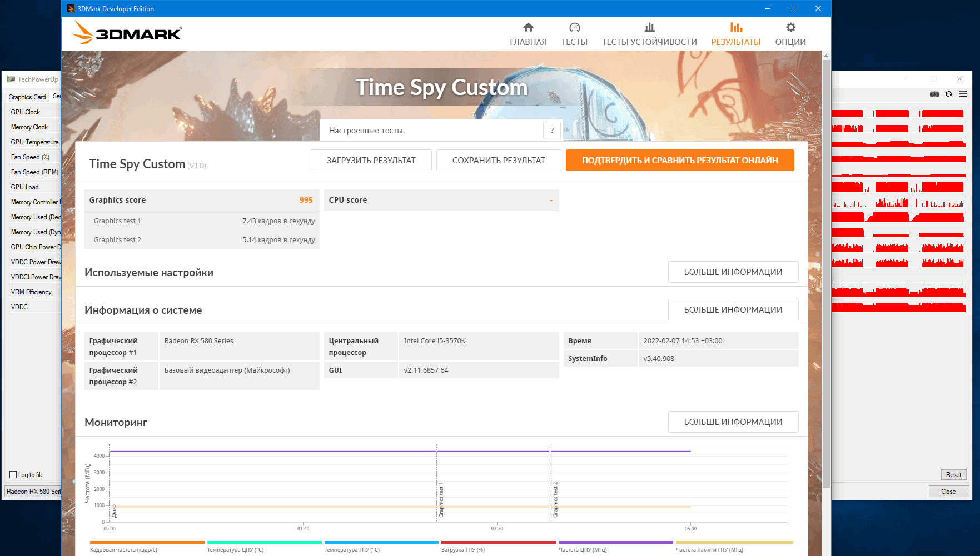
Task: Toggle Температура ГПУ legend item
Action: [381, 547]
